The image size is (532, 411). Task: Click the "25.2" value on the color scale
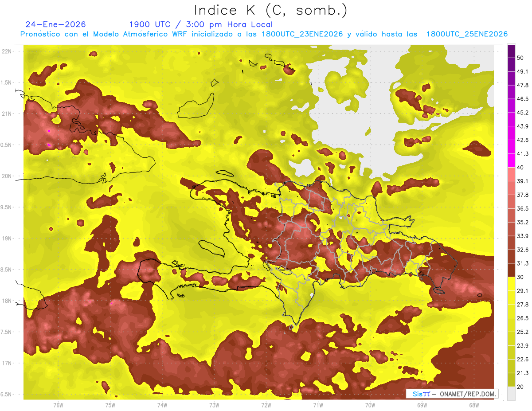pyautogui.click(x=523, y=332)
